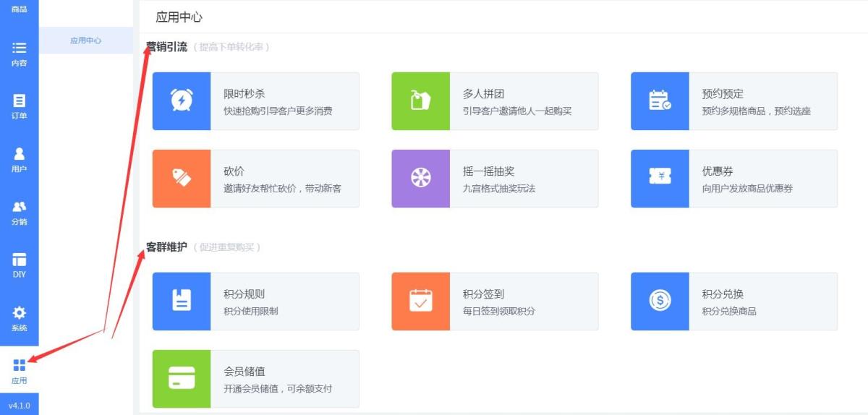This screenshot has width=868, height=415.
Task: Click the 限时秒杀 title text
Action: pos(244,94)
